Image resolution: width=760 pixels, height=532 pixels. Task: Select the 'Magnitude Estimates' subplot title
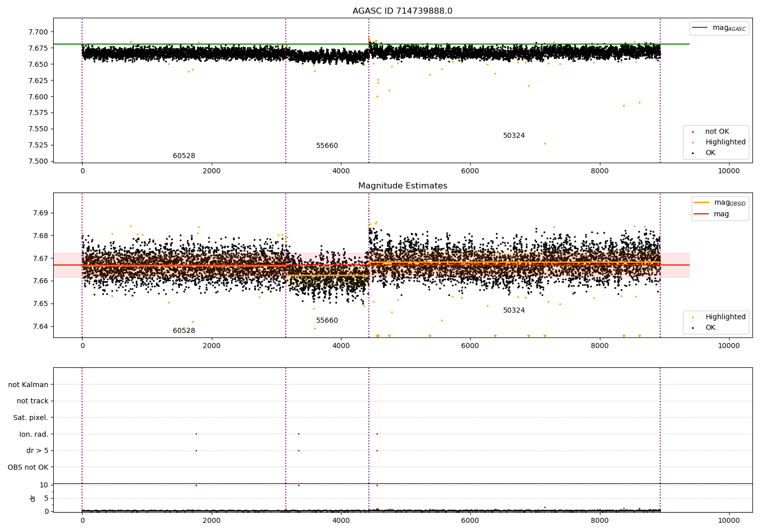point(403,186)
